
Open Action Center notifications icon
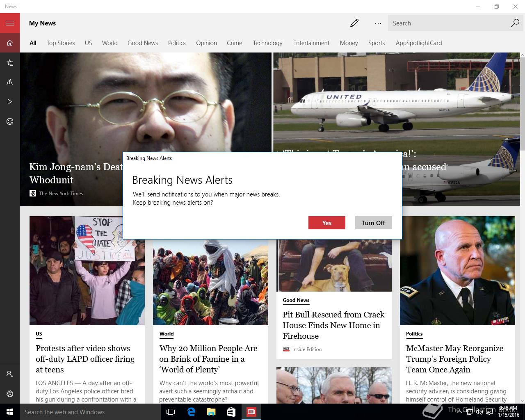(489, 412)
